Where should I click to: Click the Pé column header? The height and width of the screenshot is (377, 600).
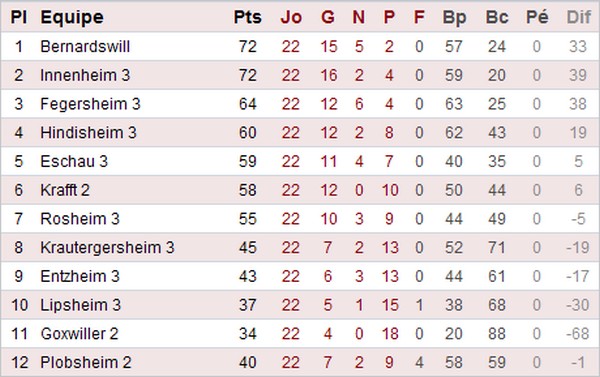pyautogui.click(x=537, y=17)
